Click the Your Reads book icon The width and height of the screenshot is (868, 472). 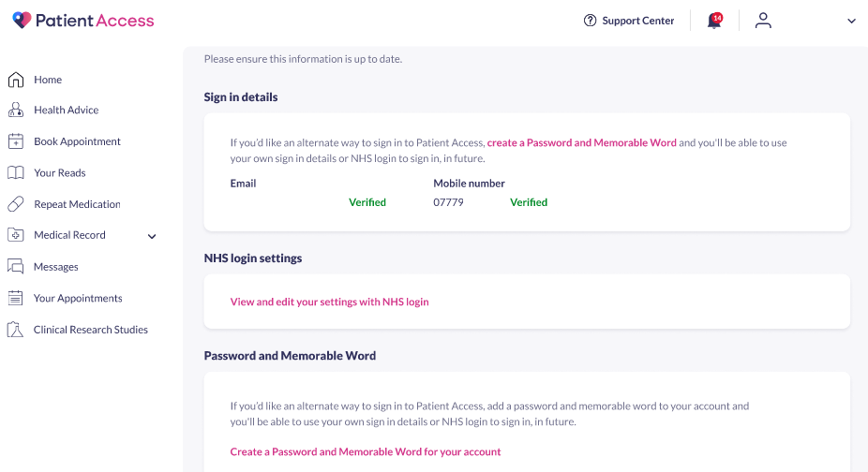click(15, 173)
